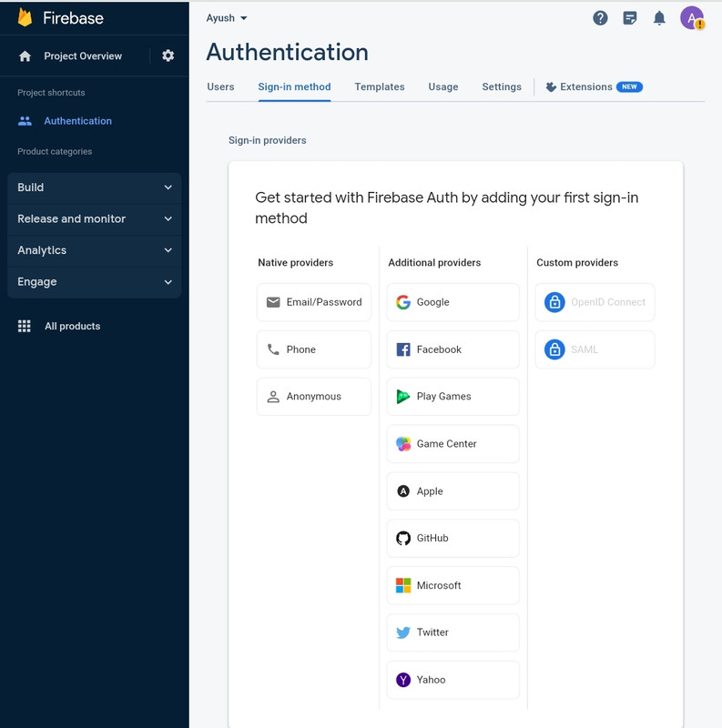The image size is (722, 728).
Task: Click the SAML lock icon
Action: pos(554,349)
